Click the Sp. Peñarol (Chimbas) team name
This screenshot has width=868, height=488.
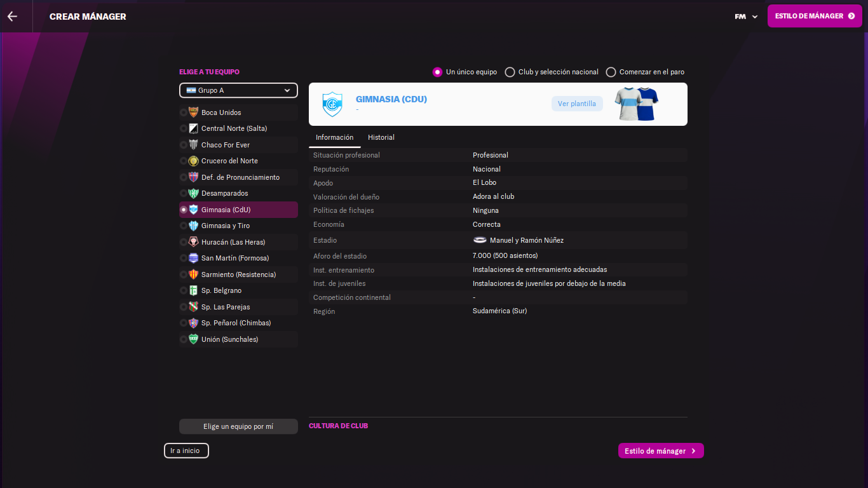click(x=236, y=323)
